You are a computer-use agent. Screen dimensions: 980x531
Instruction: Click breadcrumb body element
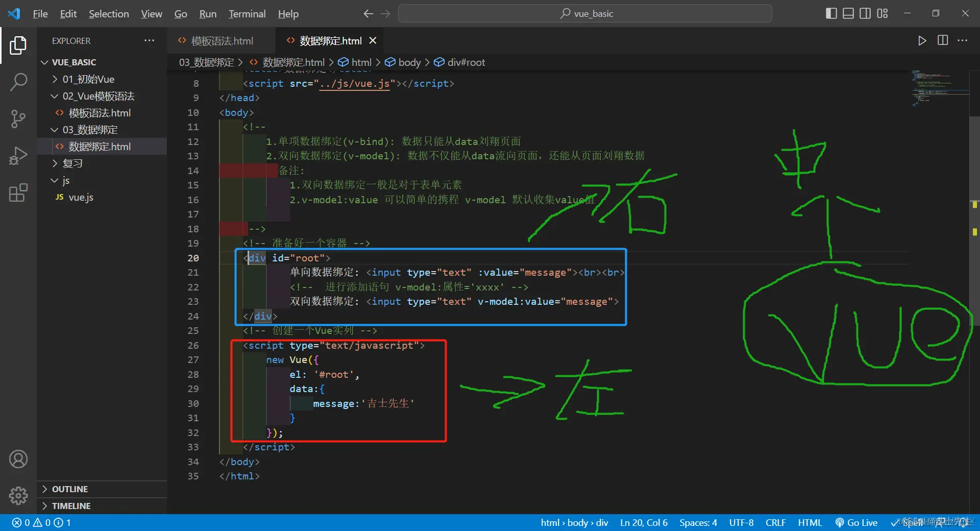coord(403,62)
